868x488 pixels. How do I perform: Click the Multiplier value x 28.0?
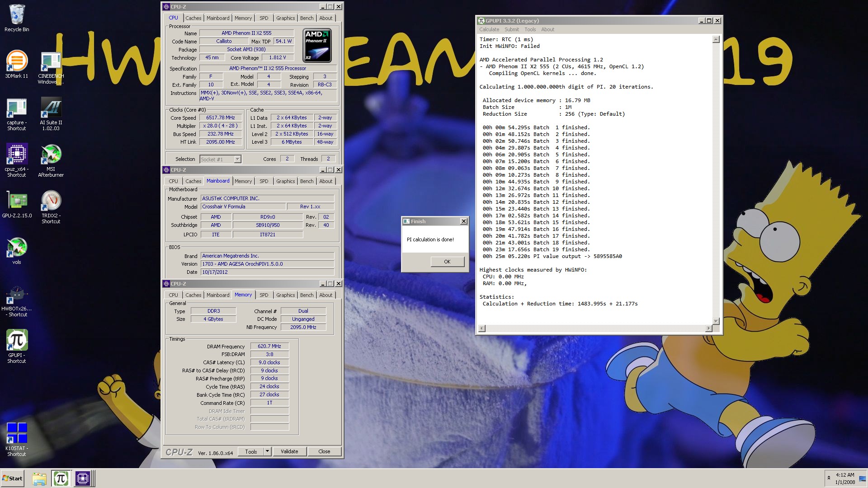click(x=221, y=126)
